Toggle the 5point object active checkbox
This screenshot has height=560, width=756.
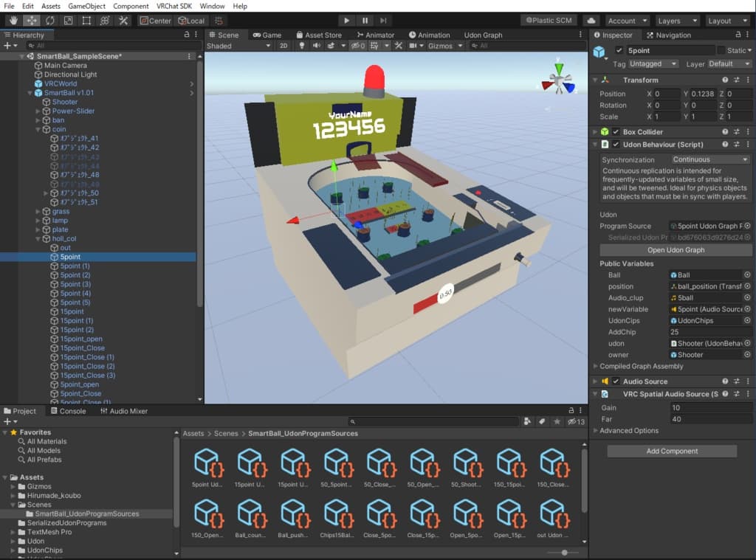pyautogui.click(x=619, y=50)
